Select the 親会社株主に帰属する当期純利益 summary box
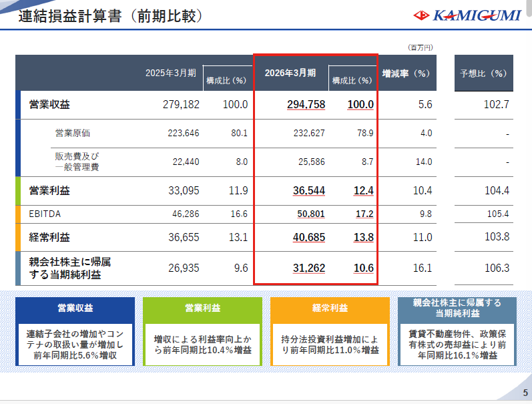This screenshot has width=532, height=404. point(457,331)
